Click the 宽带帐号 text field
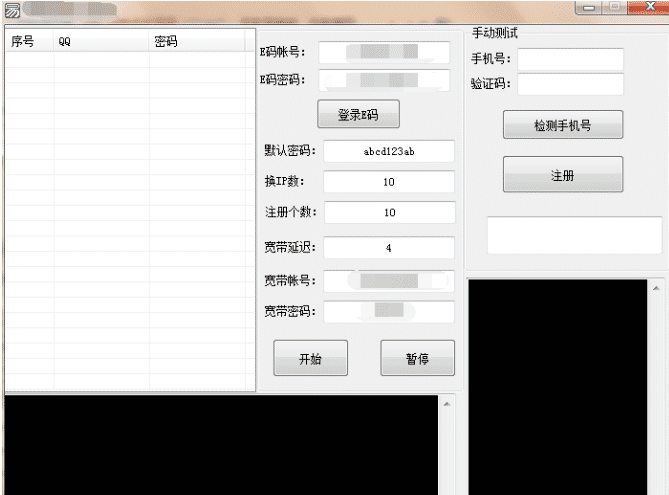 click(x=389, y=281)
